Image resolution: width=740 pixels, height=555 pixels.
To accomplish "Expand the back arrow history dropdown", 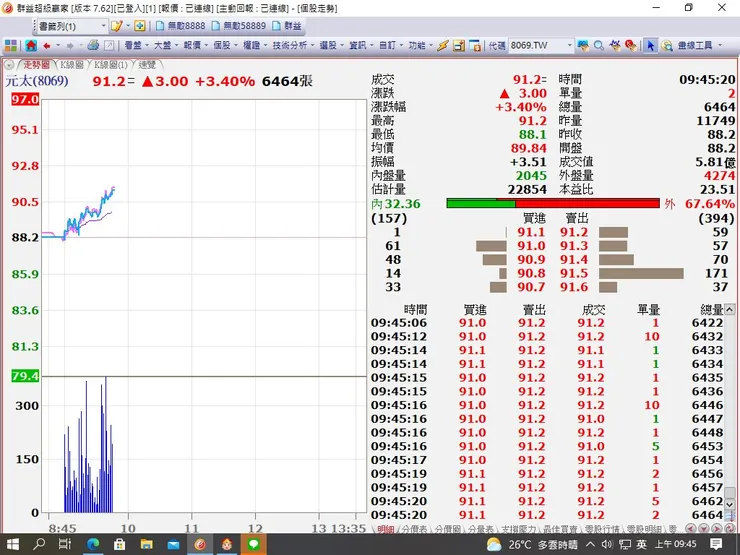I will (x=58, y=45).
